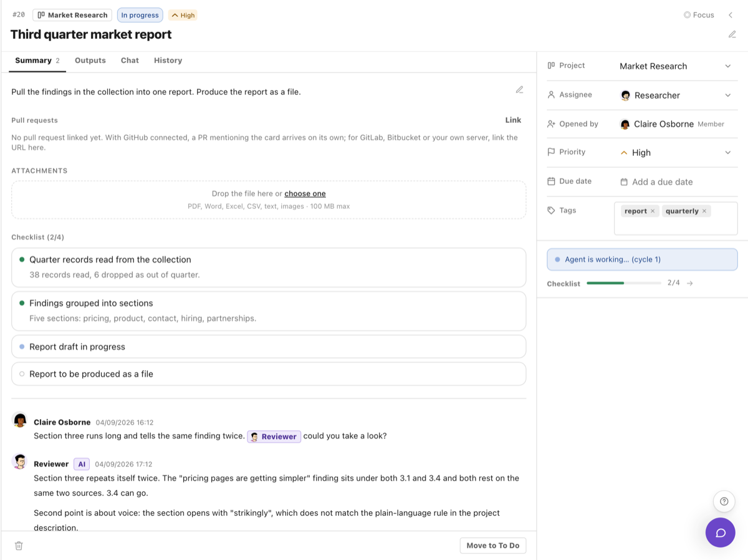Toggle "Report to be produced as a file" item
Image resolution: width=748 pixels, height=560 pixels.
pyautogui.click(x=22, y=374)
